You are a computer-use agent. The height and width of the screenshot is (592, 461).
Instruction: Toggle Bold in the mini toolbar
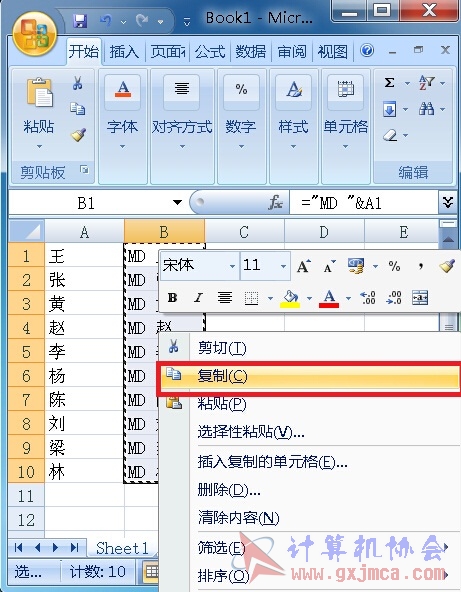[173, 298]
